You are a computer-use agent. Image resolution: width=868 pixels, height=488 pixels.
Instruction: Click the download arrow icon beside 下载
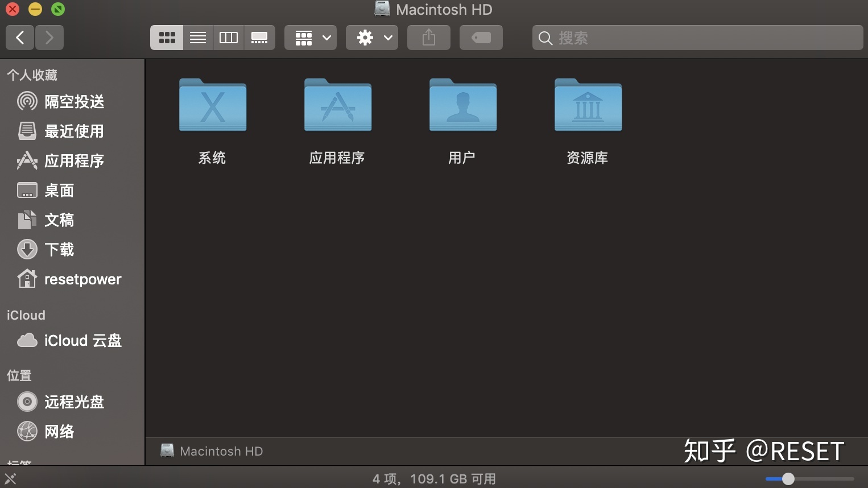click(x=27, y=249)
